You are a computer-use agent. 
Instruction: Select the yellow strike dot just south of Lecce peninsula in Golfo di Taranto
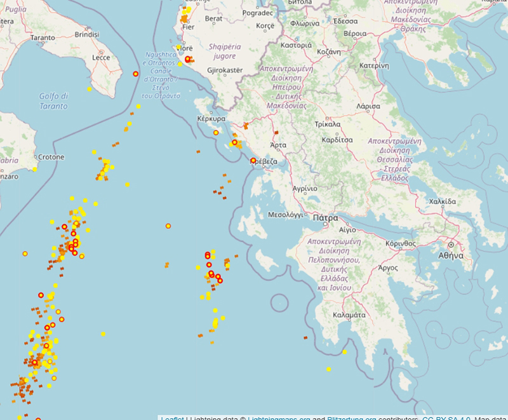(x=90, y=89)
